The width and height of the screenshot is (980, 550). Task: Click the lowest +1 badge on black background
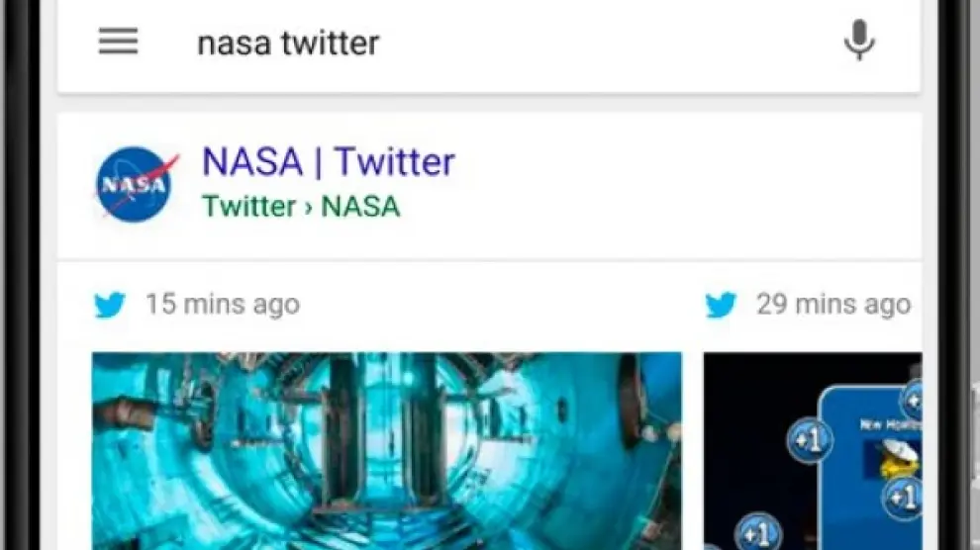(x=757, y=532)
